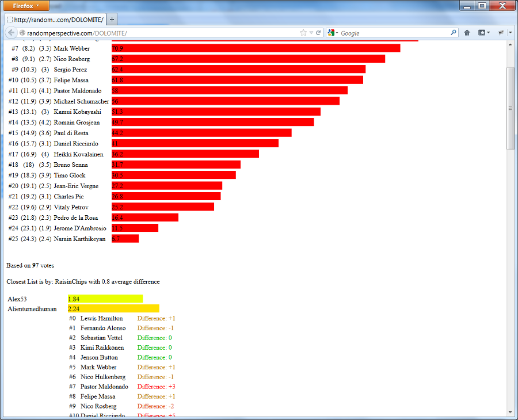Open the Bookmarks menu button

(484, 33)
